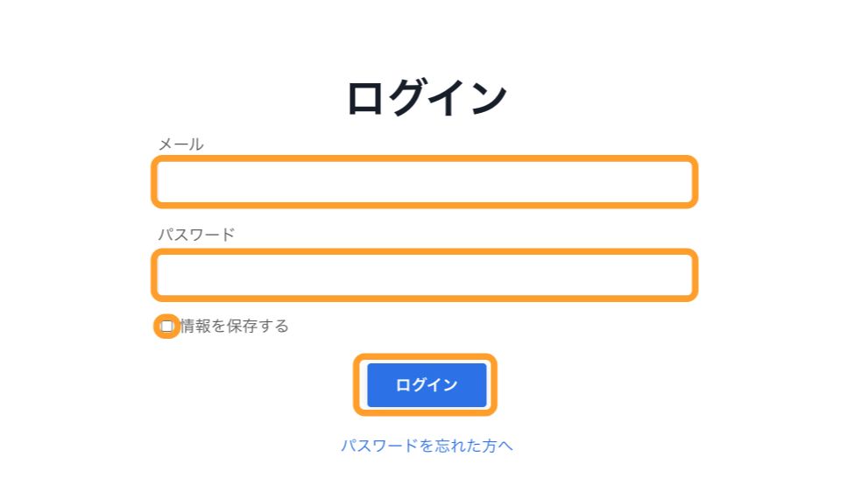Select the first highlighted field under メール

coord(425,182)
